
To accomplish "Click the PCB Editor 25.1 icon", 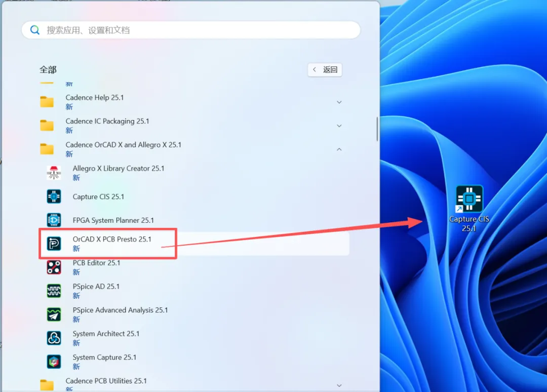I will tap(54, 267).
